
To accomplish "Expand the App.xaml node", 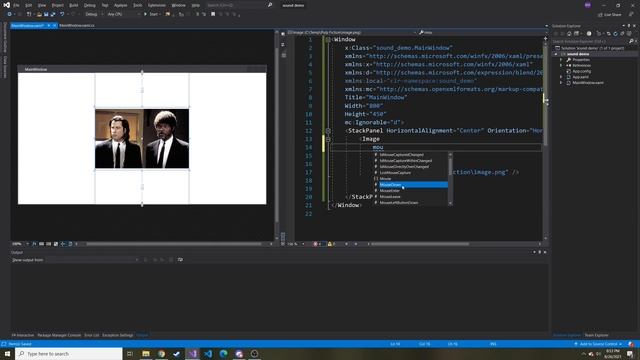I will tap(561, 77).
